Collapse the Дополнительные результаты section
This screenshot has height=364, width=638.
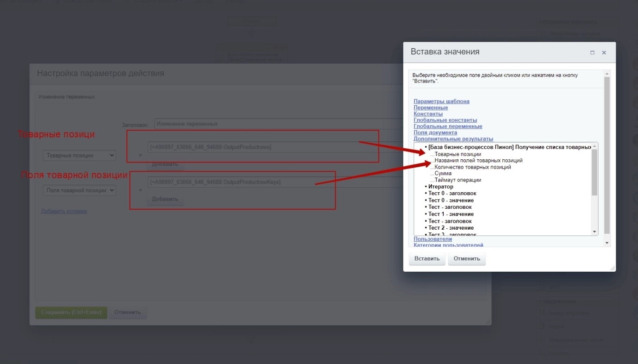click(x=453, y=139)
